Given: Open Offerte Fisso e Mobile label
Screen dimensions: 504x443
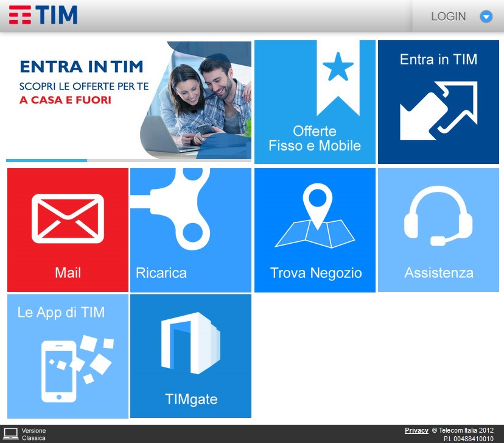Looking at the screenshot, I should [315, 138].
